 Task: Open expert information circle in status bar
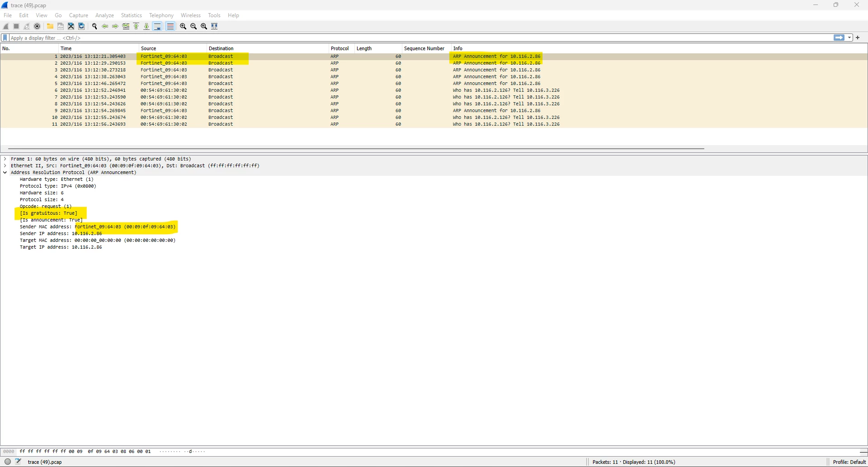point(8,462)
